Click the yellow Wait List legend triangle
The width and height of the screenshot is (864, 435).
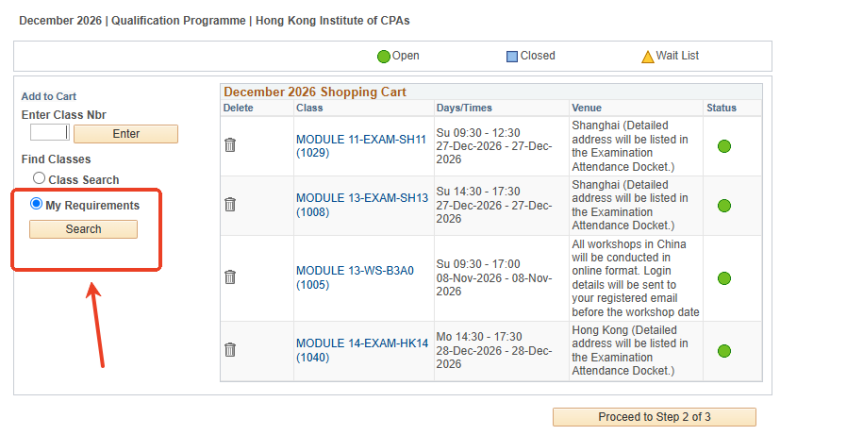pyautogui.click(x=647, y=57)
